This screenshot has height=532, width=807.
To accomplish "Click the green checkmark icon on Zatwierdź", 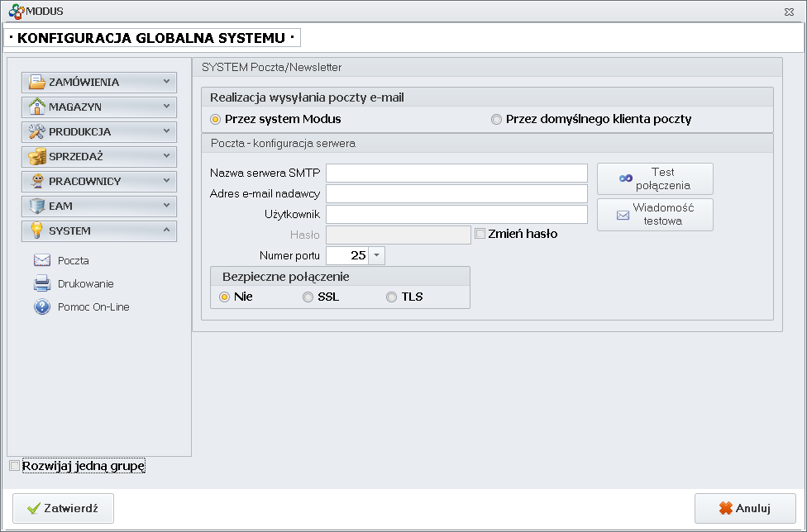I will [34, 508].
